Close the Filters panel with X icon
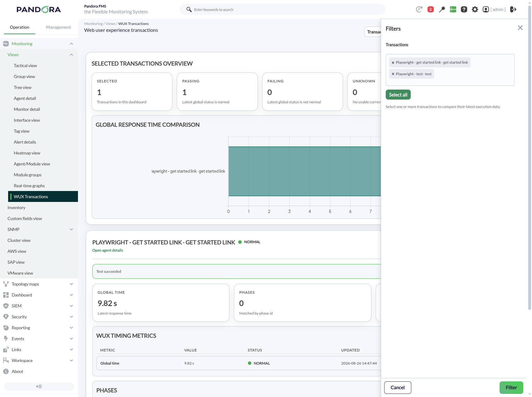Viewport: 532px width, 397px height. (x=520, y=28)
